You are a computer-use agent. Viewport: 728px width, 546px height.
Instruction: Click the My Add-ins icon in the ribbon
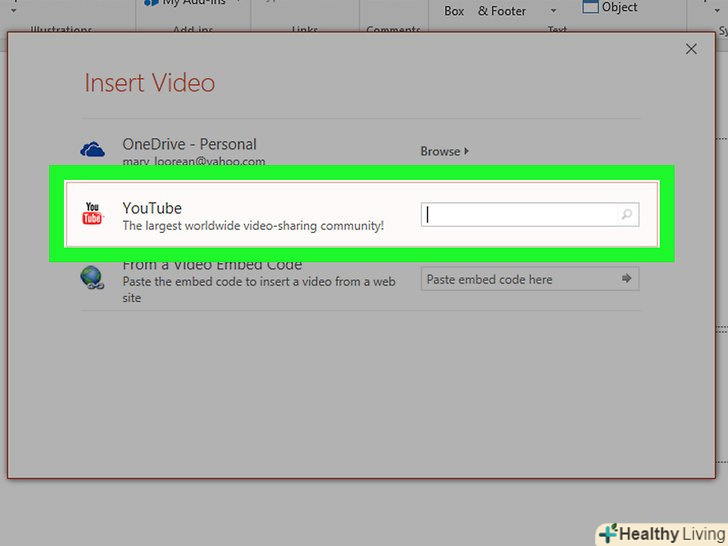pyautogui.click(x=151, y=4)
